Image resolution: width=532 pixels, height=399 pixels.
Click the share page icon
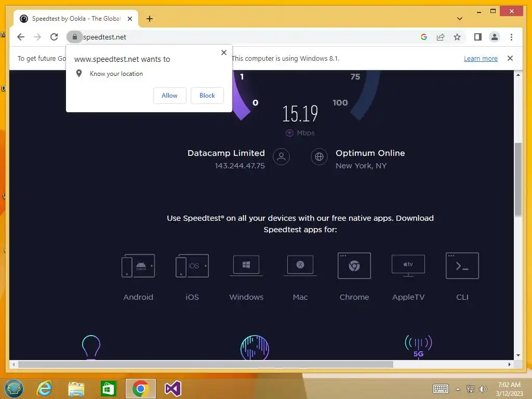(x=441, y=37)
